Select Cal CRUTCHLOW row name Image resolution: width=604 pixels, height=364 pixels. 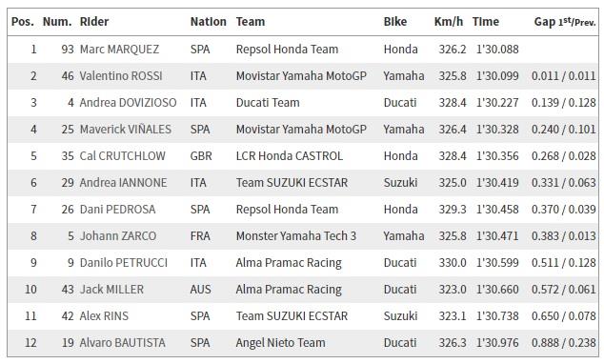123,156
